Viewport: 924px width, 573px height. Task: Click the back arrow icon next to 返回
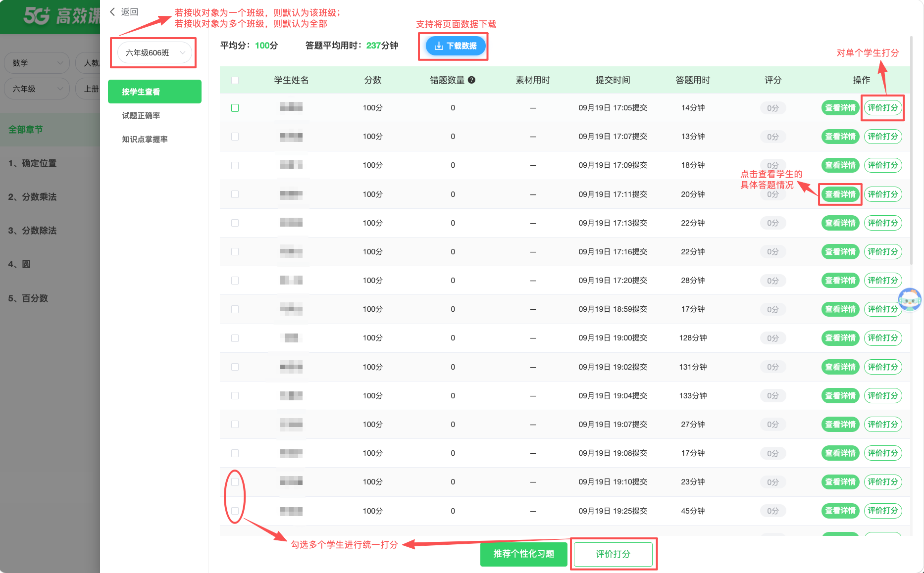tap(112, 12)
